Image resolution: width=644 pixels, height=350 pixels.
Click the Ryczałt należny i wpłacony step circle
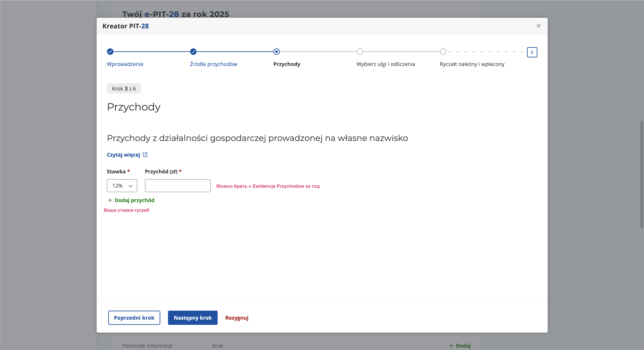point(443,52)
